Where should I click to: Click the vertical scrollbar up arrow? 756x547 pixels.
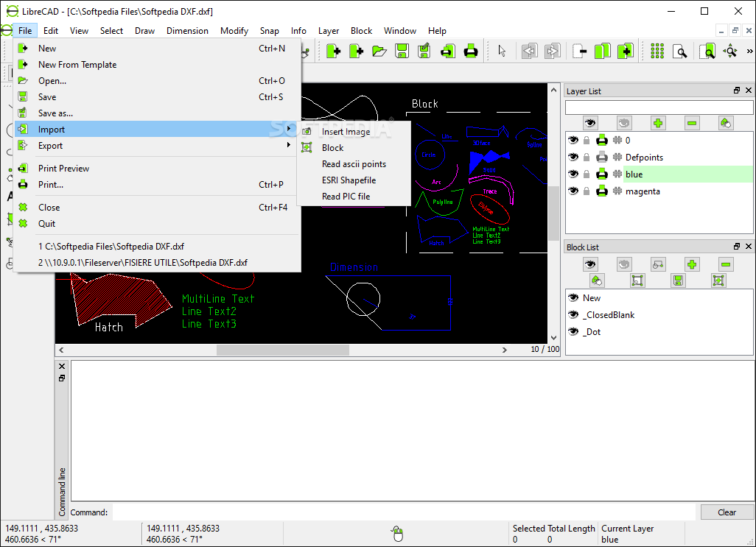[x=553, y=90]
